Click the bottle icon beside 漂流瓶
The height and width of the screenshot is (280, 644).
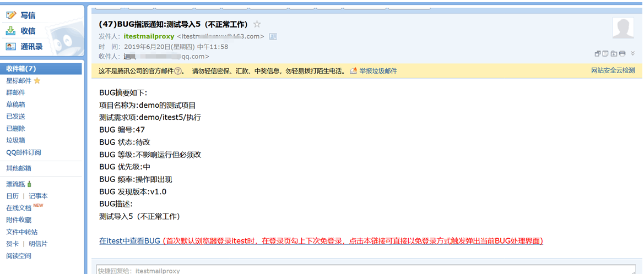(29, 184)
